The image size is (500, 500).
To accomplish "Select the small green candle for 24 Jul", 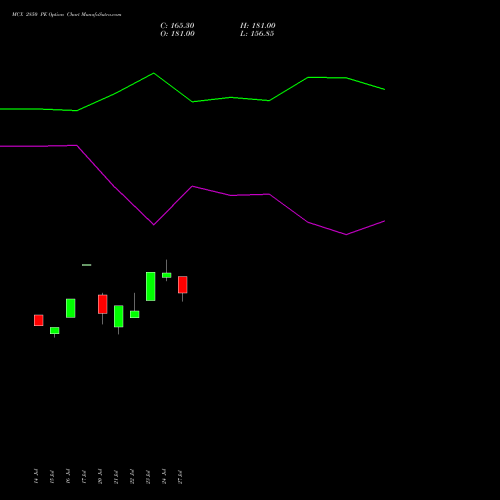I will (x=167, y=275).
